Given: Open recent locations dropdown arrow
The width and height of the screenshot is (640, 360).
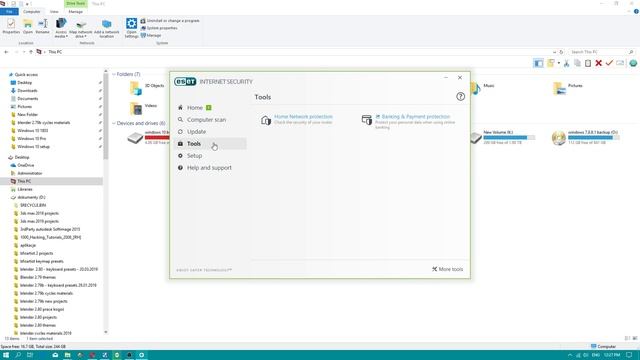Looking at the screenshot, I should pos(24,52).
